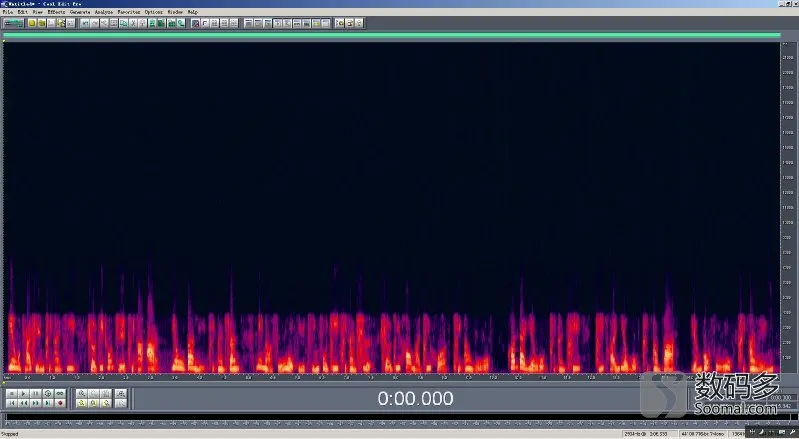Image resolution: width=799 pixels, height=439 pixels.
Task: Jump to beginning with Go to Start button
Action: click(x=12, y=403)
